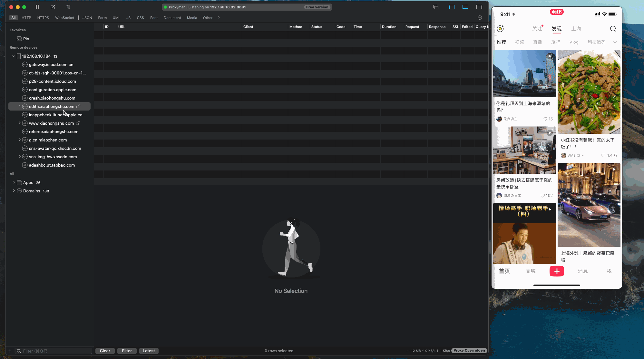This screenshot has width=644, height=359.
Task: Click the Latest button
Action: pos(149,351)
